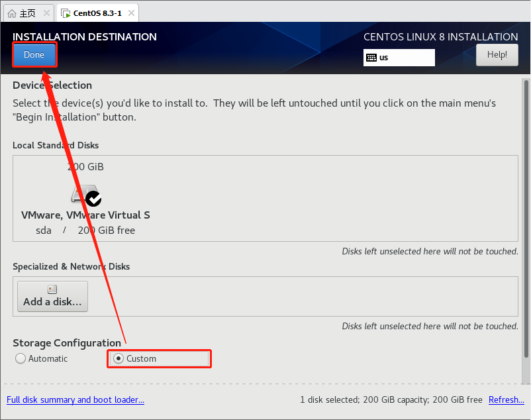Click the Add a disk... button
Screen dimensions: 531x420
(x=52, y=296)
